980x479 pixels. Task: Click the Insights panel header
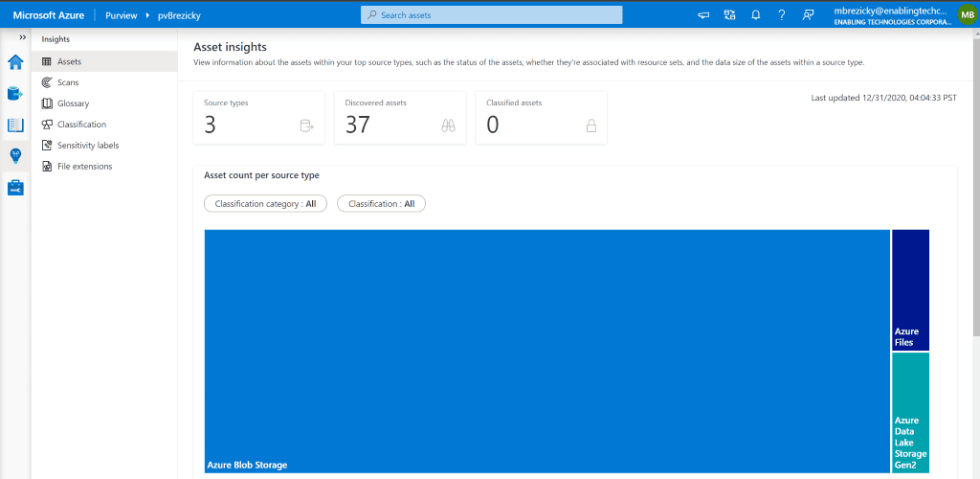56,39
